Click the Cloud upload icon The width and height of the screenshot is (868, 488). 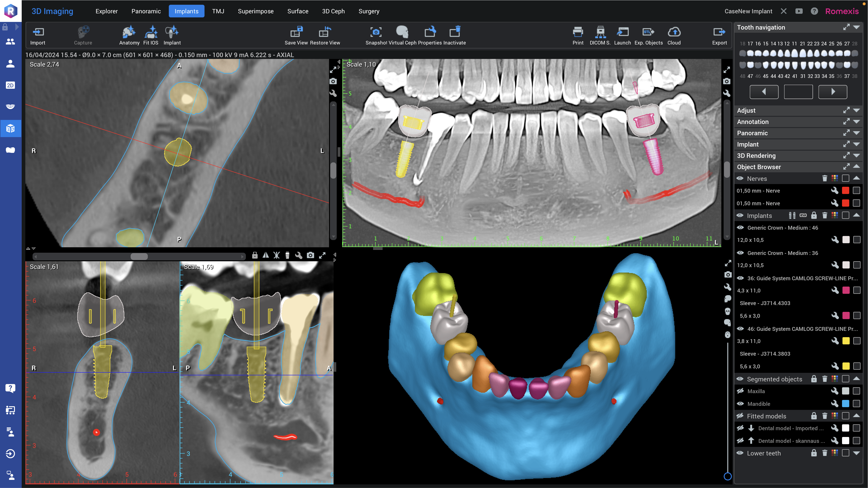click(x=674, y=34)
